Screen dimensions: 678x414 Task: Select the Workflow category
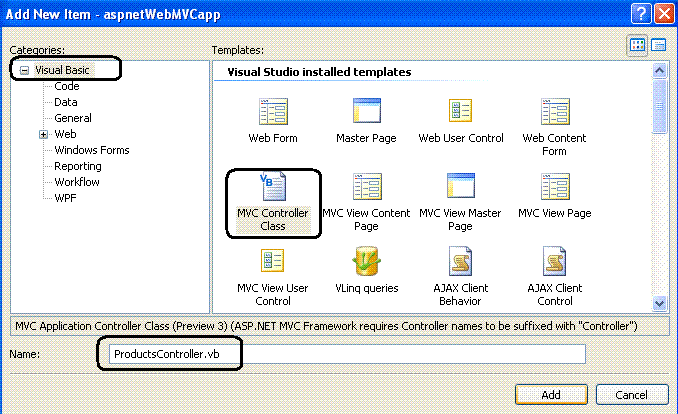click(x=77, y=182)
